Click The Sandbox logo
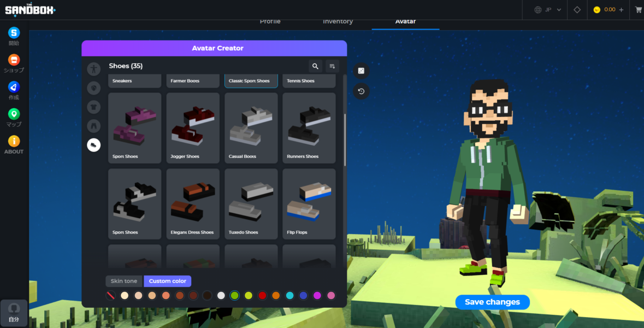Viewport: 644px width, 328px height. coord(30,9)
